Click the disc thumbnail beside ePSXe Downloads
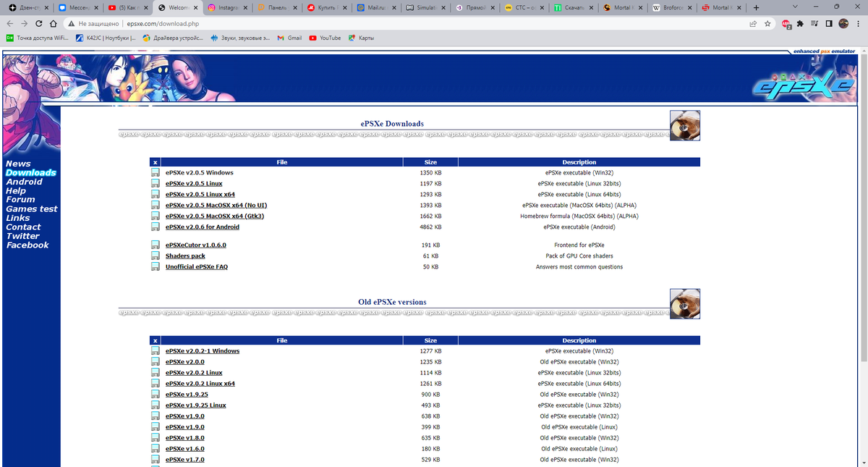 pos(685,125)
